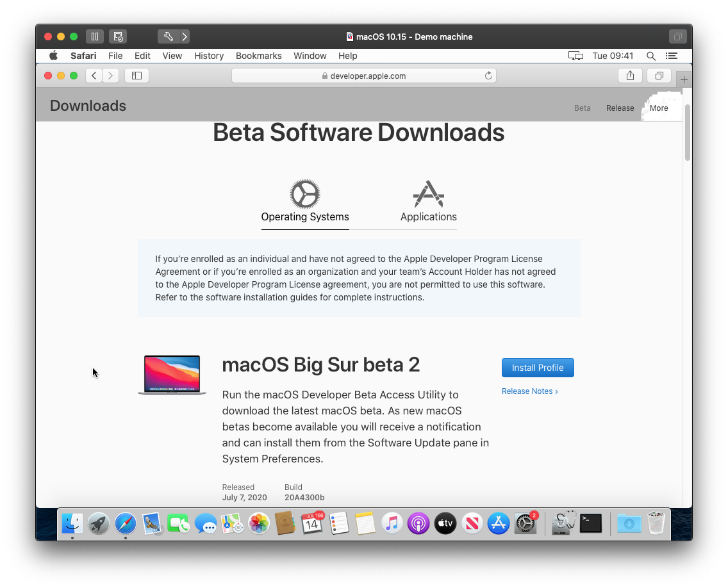Screen dimensions: 728x588
Task: Expand the chevron next to the wrench icon
Action: 185,37
